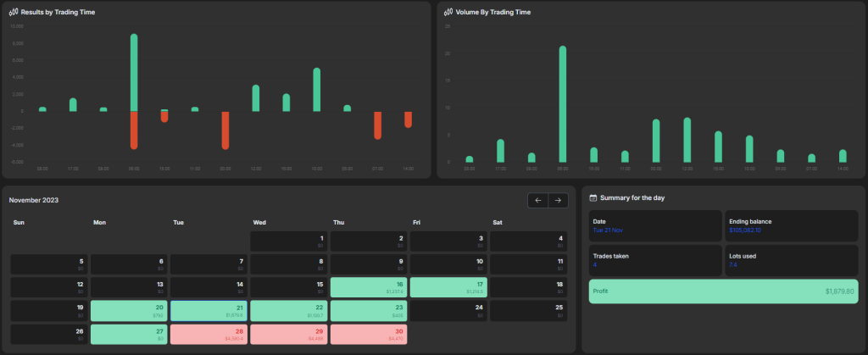Click the tallest green bar in Results chart
The image size is (868, 355).
(134, 72)
